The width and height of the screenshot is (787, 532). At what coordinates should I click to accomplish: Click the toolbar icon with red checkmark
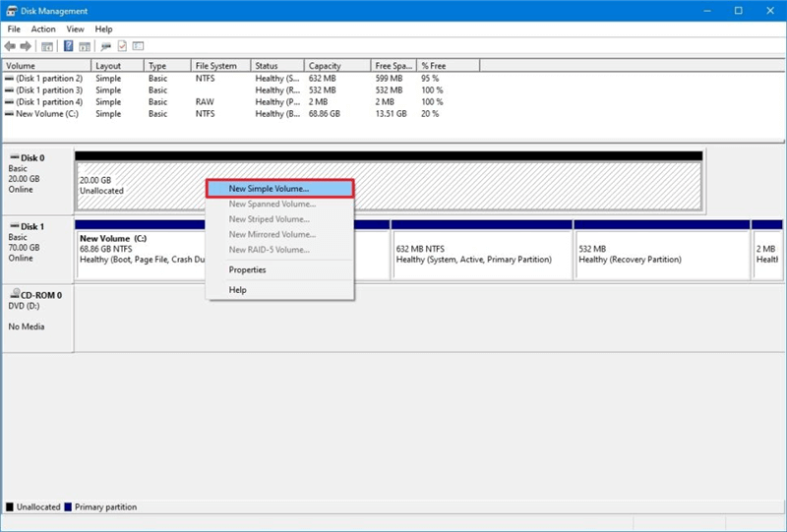[x=122, y=46]
